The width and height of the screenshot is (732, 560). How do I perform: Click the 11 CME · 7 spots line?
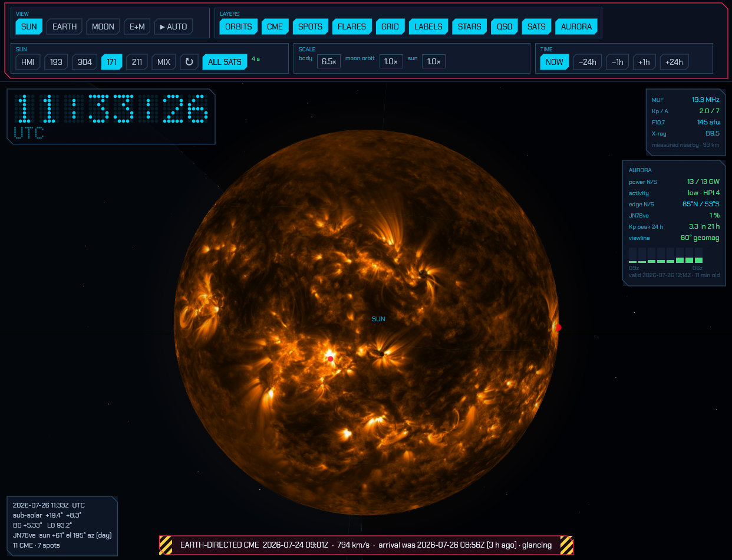39,545
